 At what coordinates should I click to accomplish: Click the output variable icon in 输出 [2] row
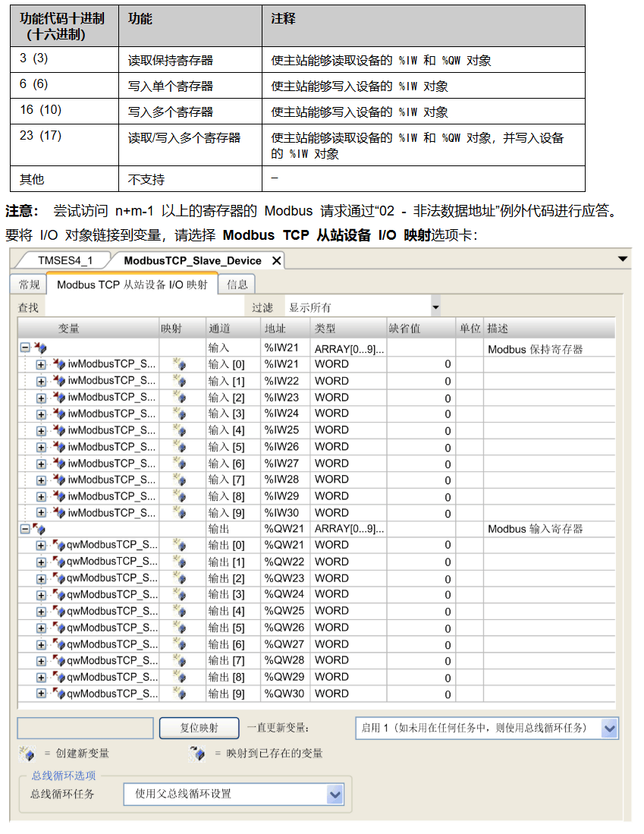point(58,578)
